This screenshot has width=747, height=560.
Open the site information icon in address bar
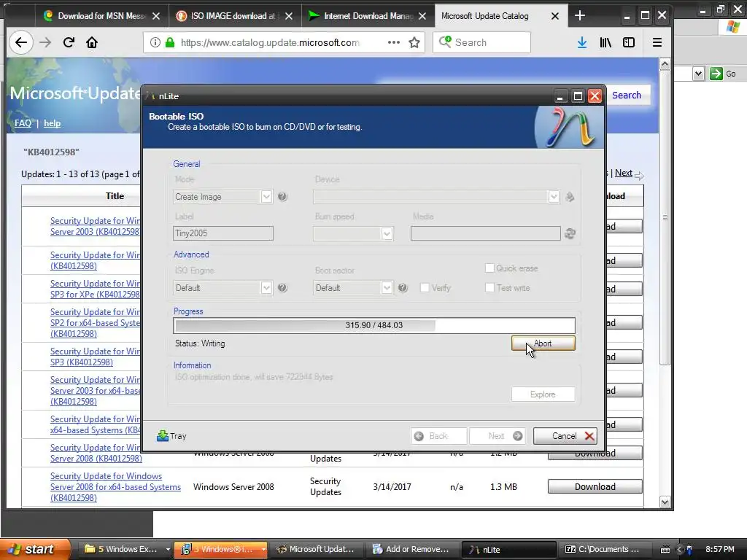click(x=155, y=42)
